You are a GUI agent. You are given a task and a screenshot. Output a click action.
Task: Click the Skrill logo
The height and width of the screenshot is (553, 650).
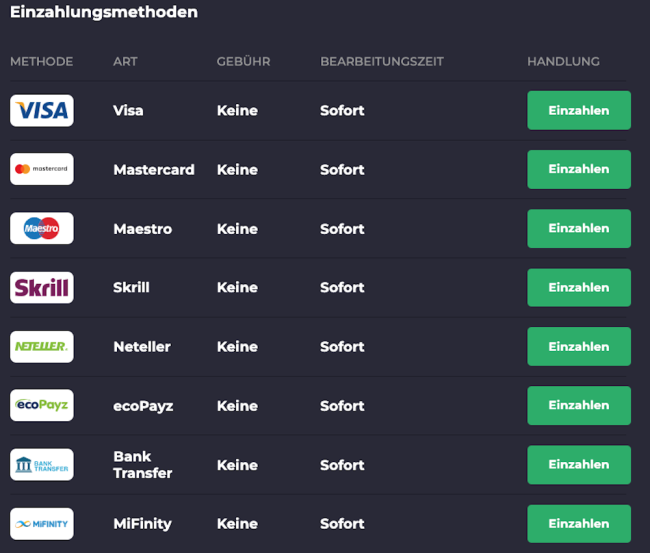42,287
